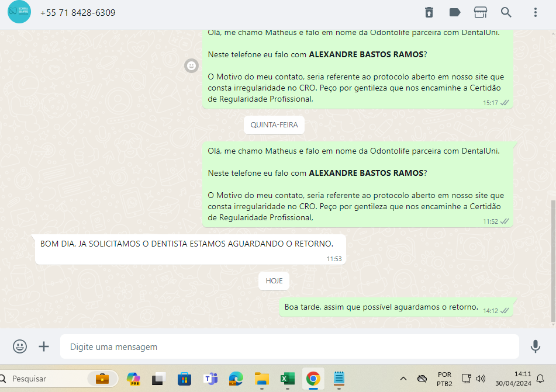Open network settings tray icon
Image resolution: width=556 pixels, height=392 pixels.
(467, 379)
